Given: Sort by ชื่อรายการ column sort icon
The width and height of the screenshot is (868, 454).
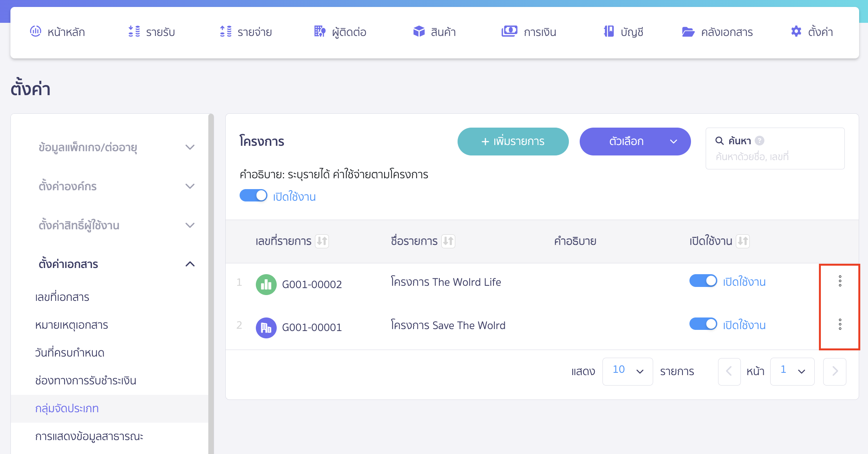Looking at the screenshot, I should click(448, 241).
